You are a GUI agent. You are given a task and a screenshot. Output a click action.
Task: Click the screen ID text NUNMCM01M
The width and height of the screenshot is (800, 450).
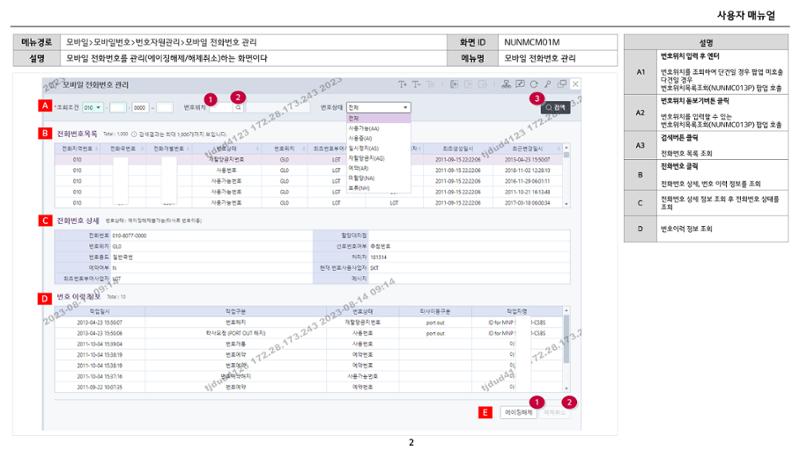[x=532, y=42]
